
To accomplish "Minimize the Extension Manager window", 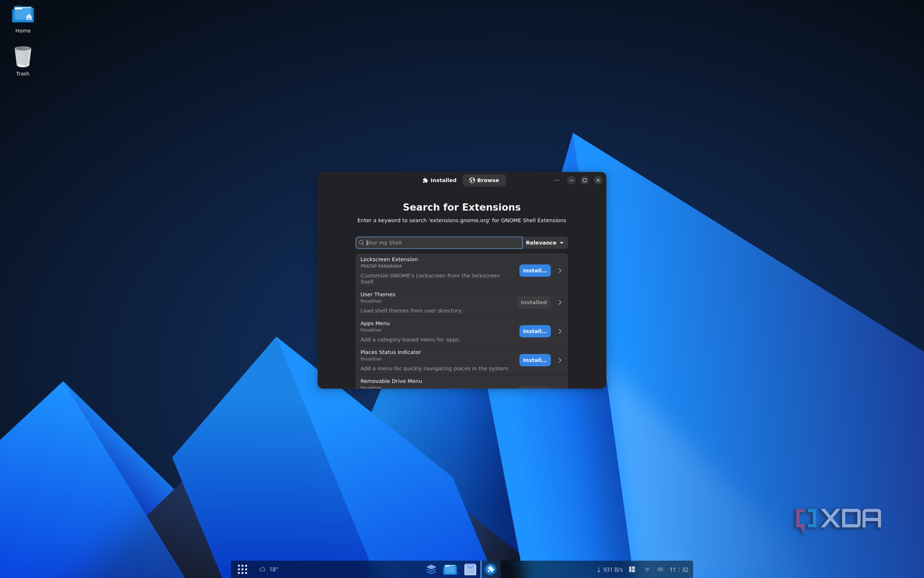I will [x=572, y=180].
